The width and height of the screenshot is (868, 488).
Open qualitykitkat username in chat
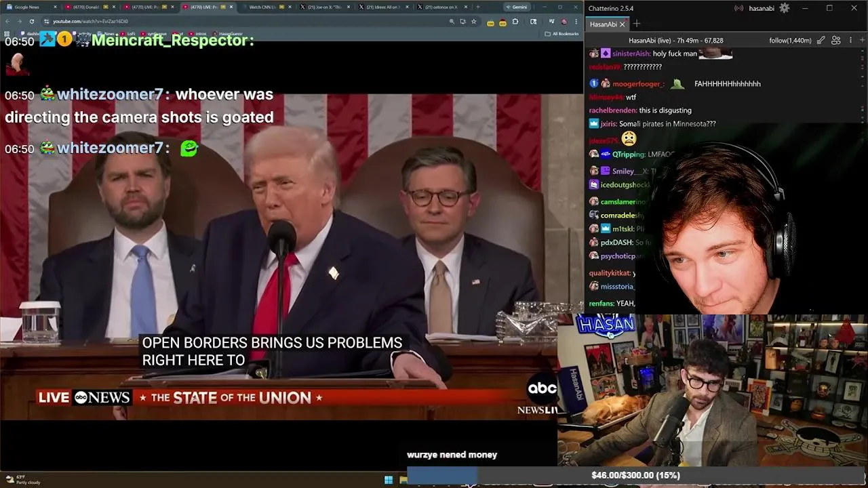point(610,273)
